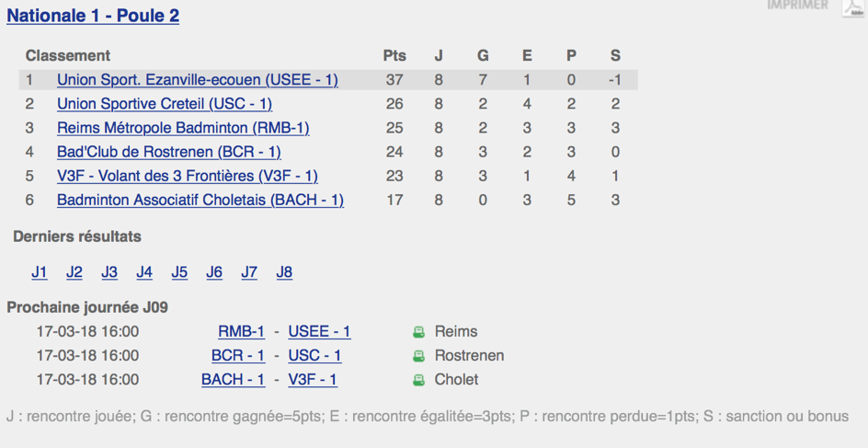Visit V3F - Volant des 3 Frontières link
The image size is (868, 448).
[x=187, y=176]
